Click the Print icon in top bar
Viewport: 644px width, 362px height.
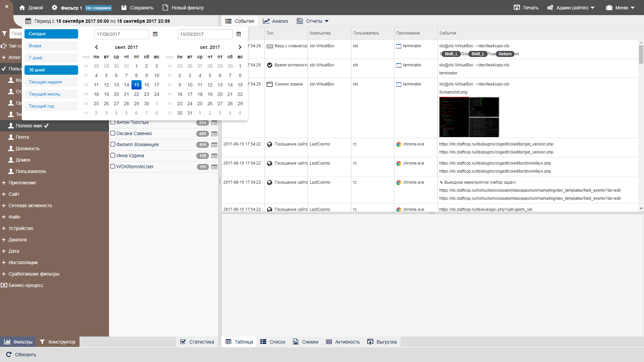point(517,8)
